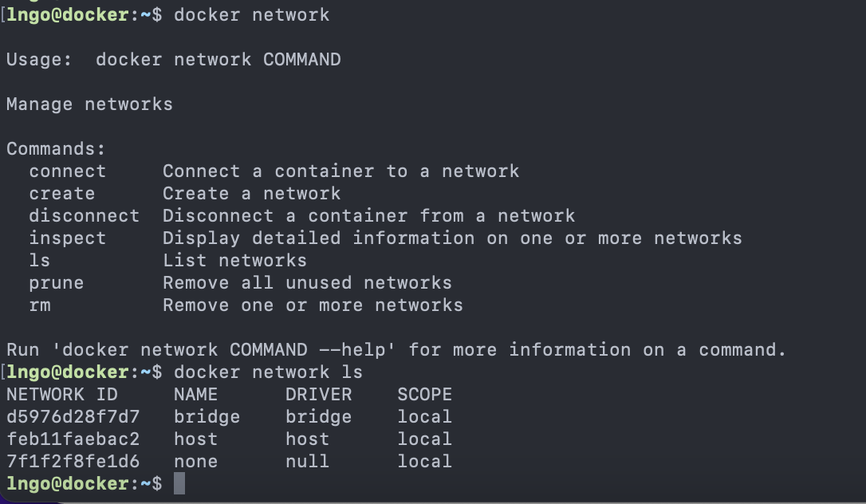
Task: Click the "none" network name
Action: click(195, 462)
